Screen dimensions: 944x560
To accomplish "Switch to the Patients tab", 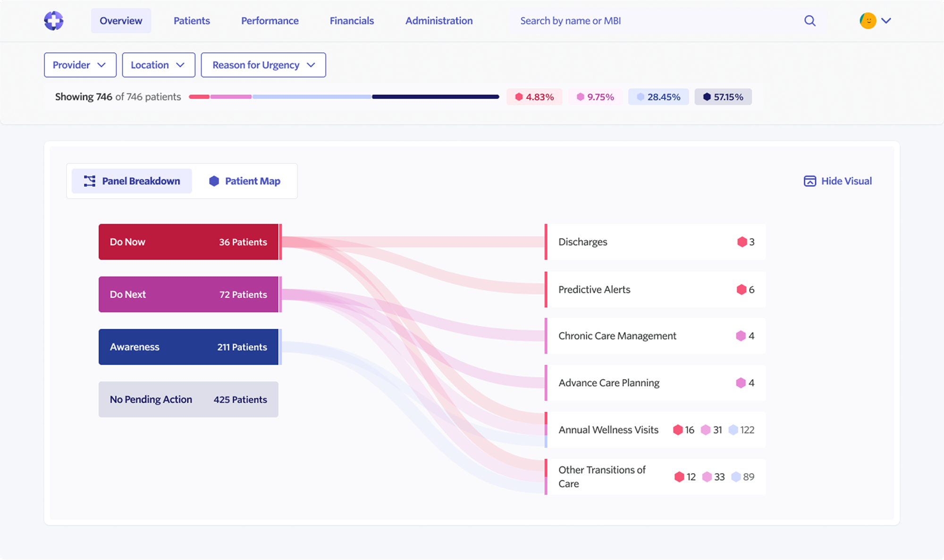I will [x=192, y=21].
